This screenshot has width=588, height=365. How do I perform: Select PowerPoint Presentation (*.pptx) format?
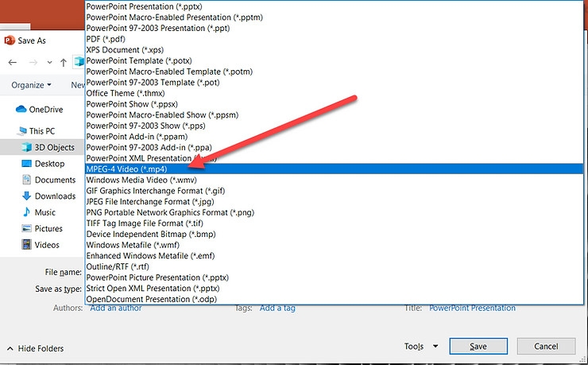(334, 6)
